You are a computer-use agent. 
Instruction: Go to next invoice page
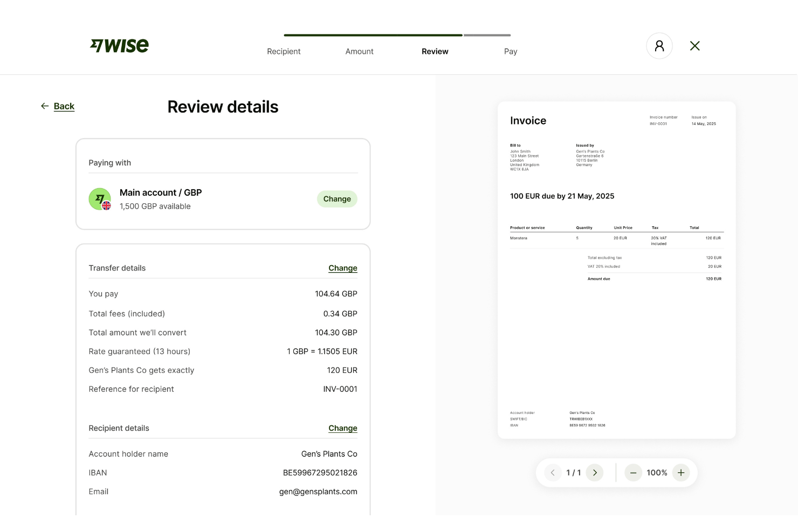click(595, 473)
